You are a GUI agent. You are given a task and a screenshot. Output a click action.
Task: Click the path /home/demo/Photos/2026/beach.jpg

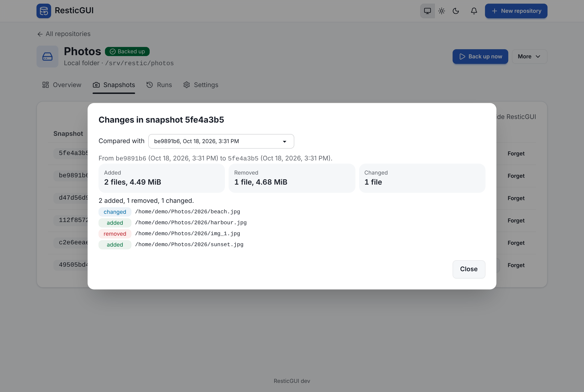(x=188, y=212)
